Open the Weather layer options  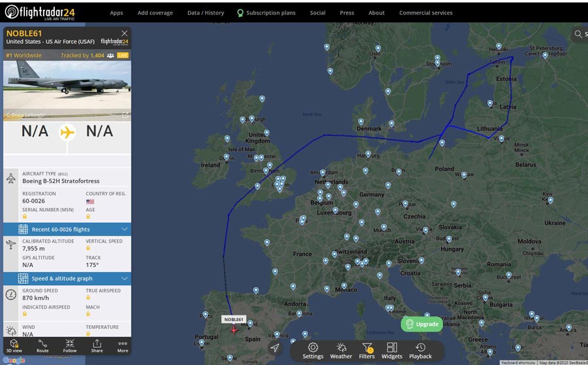(341, 351)
